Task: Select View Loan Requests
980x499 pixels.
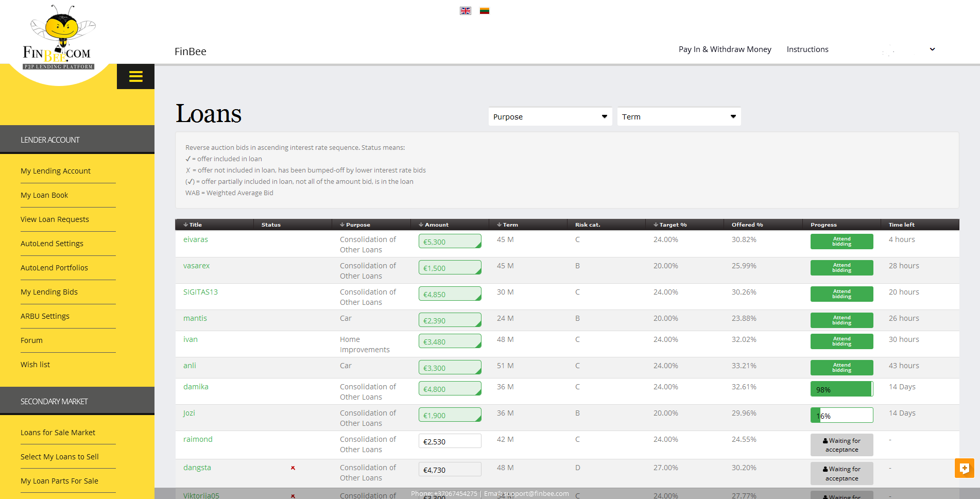Action: click(x=55, y=219)
